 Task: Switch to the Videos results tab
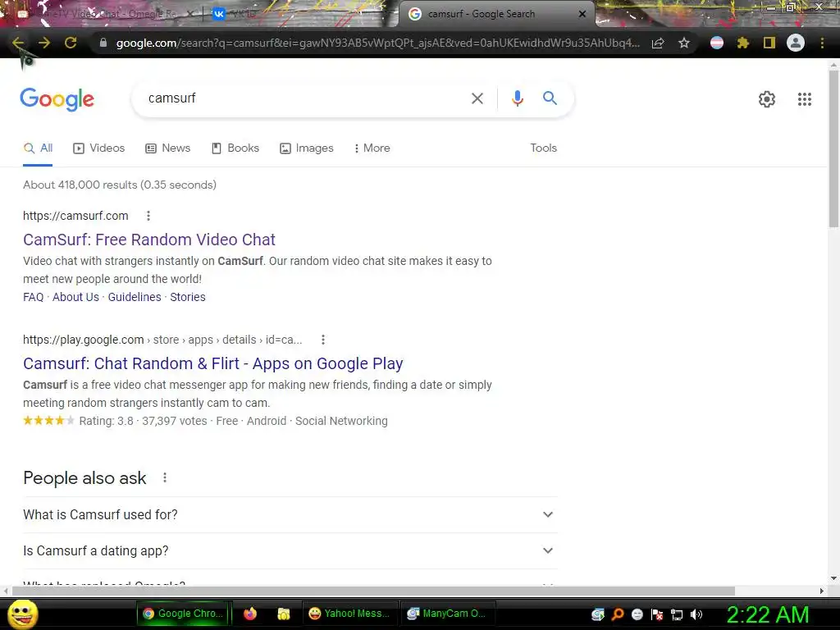point(99,148)
